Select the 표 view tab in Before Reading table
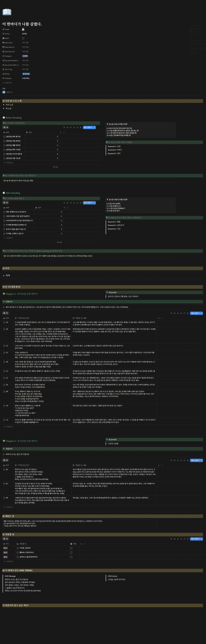This screenshot has width=206, height=644. (6, 127)
